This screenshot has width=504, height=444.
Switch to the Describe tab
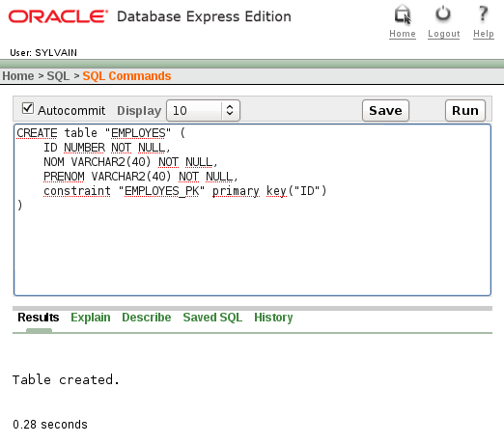pyautogui.click(x=147, y=318)
